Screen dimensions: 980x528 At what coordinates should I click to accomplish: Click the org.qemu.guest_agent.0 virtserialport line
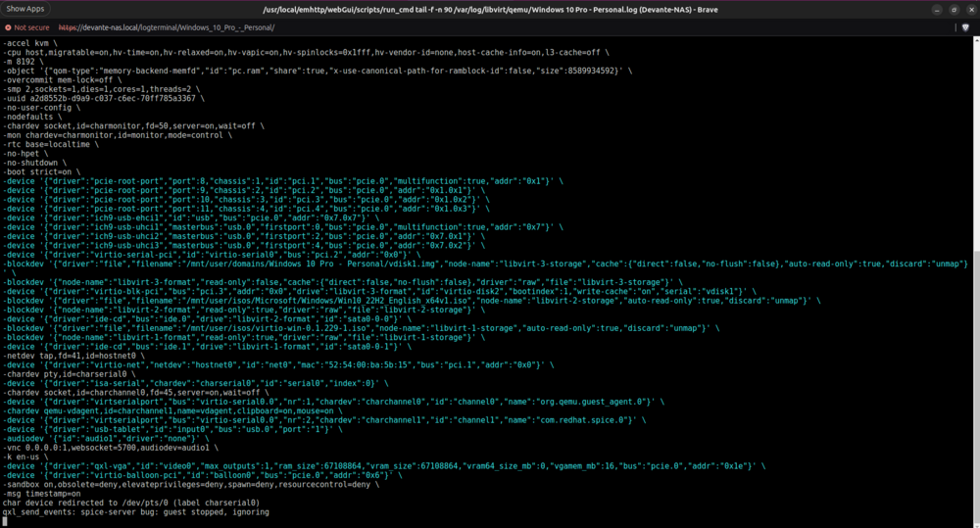(x=334, y=402)
